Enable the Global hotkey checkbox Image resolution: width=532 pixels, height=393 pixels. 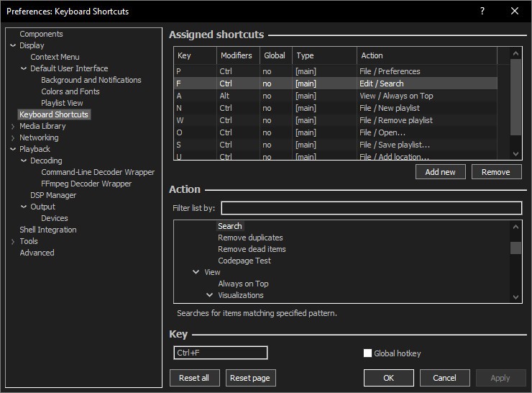tap(368, 353)
